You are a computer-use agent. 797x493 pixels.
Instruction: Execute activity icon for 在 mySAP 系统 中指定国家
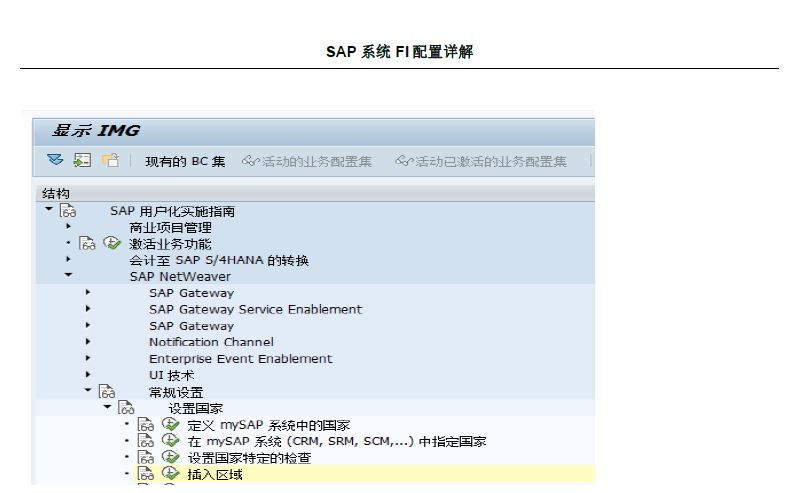pyautogui.click(x=170, y=440)
